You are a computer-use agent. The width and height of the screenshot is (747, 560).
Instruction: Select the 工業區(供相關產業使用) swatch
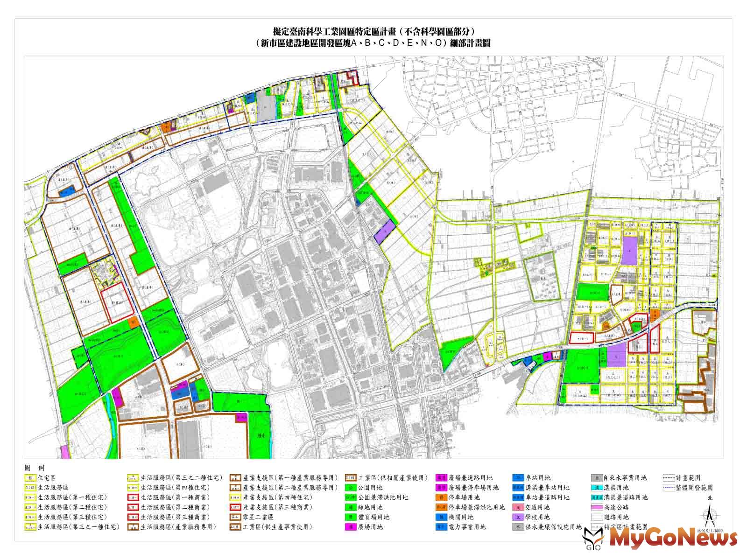pyautogui.click(x=351, y=478)
